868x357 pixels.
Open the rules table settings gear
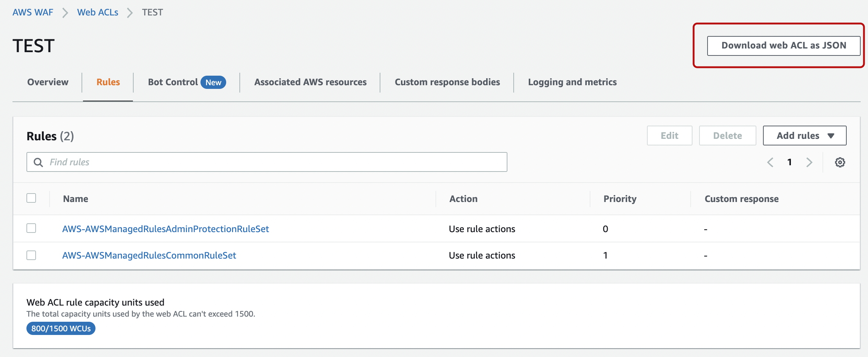pyautogui.click(x=840, y=162)
